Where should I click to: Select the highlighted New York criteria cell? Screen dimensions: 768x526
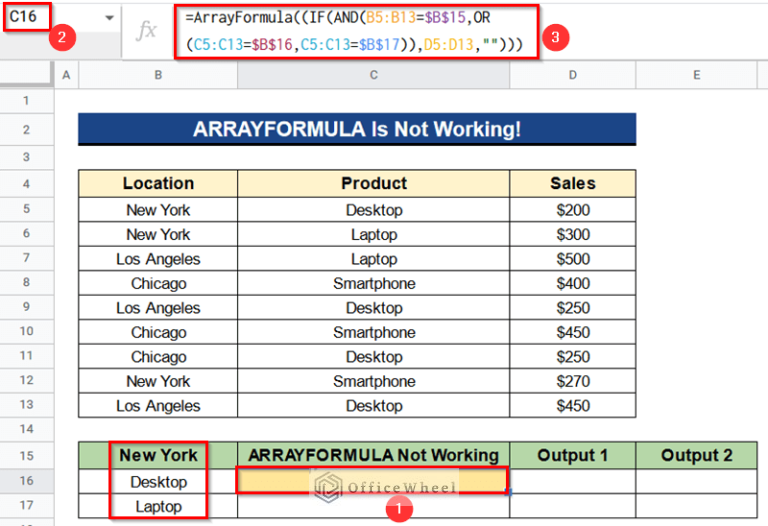[x=158, y=455]
